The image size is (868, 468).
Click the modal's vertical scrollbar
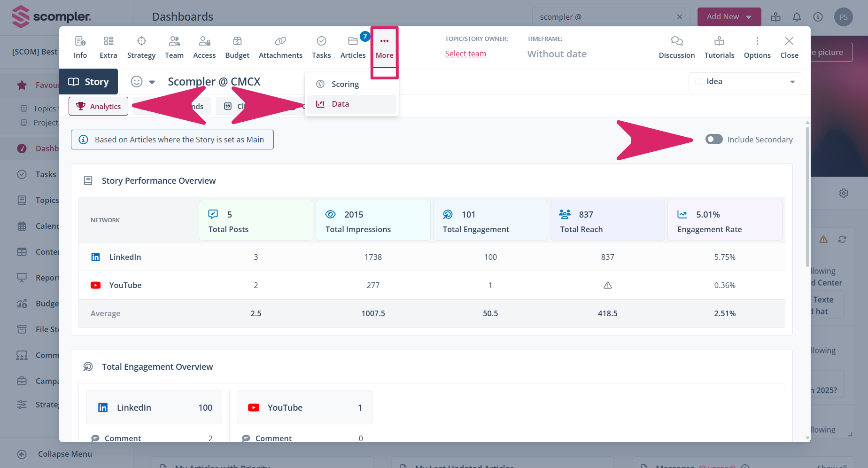tap(807, 197)
